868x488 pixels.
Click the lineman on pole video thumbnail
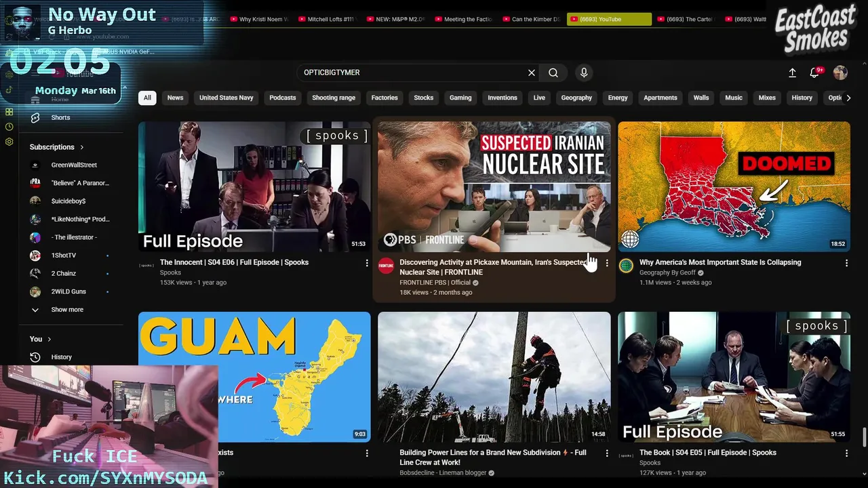pos(494,378)
